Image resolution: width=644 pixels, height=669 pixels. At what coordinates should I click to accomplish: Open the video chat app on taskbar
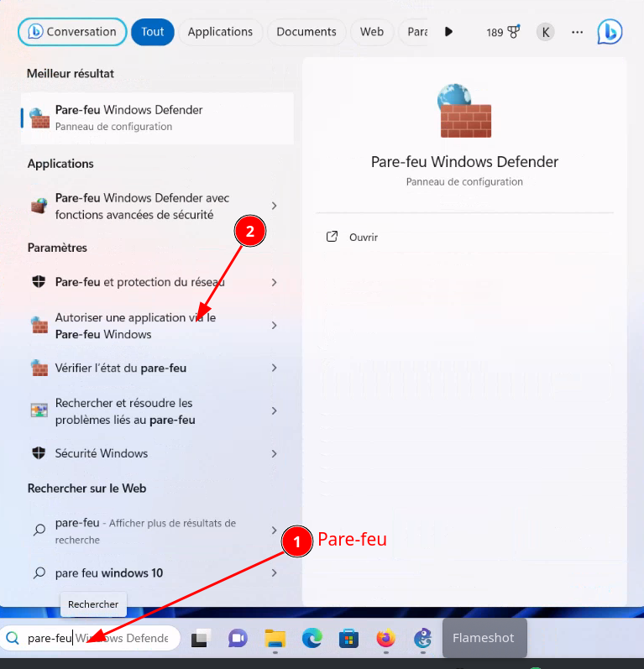(x=238, y=638)
